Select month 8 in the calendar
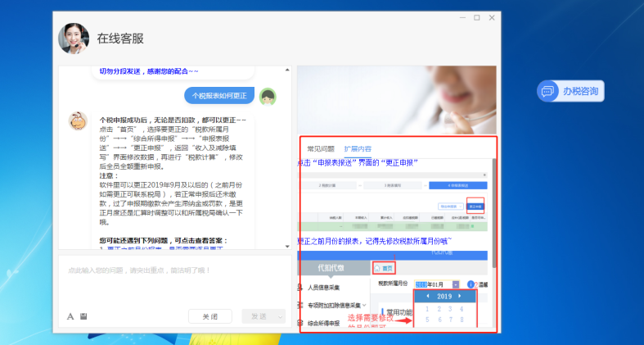 point(462,320)
